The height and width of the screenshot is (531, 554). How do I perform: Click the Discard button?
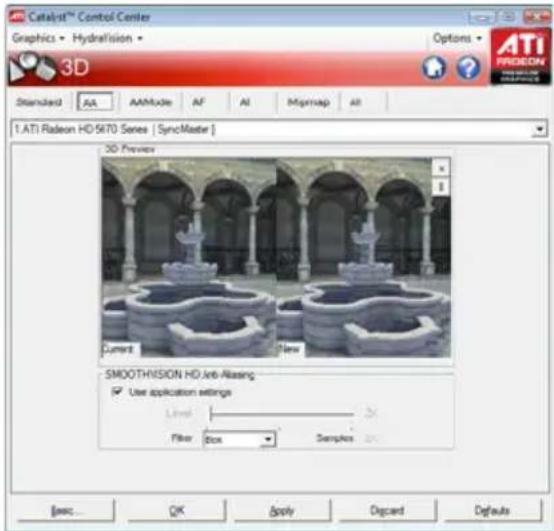387,510
